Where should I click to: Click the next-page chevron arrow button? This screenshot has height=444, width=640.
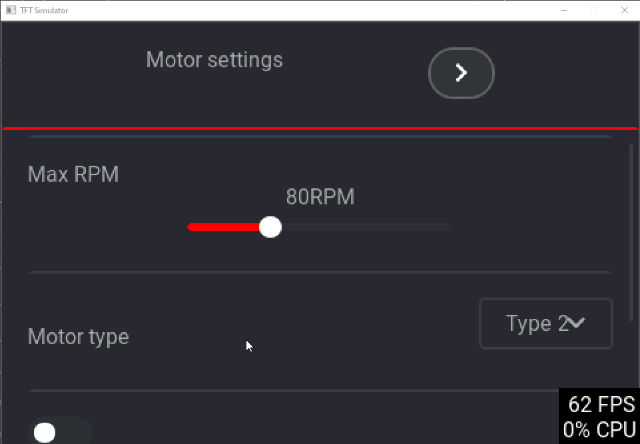(x=461, y=73)
